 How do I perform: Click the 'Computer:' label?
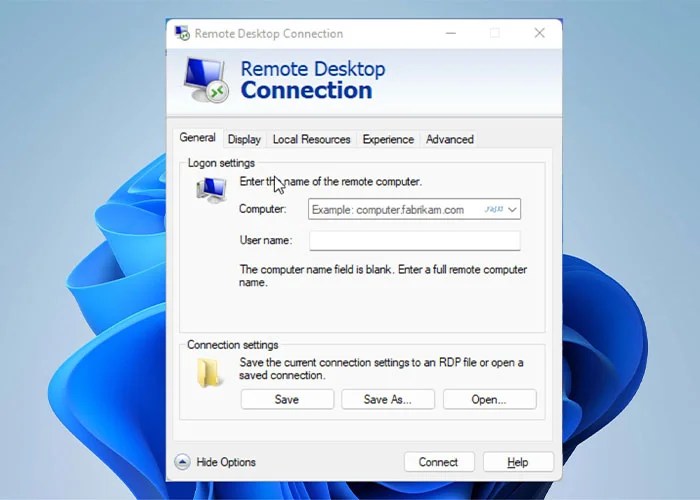point(262,209)
